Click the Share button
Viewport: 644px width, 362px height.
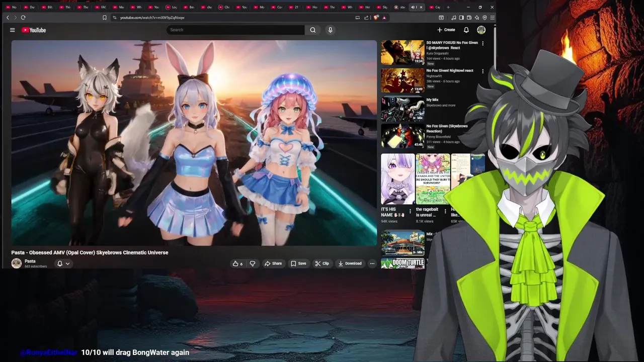coord(273,263)
